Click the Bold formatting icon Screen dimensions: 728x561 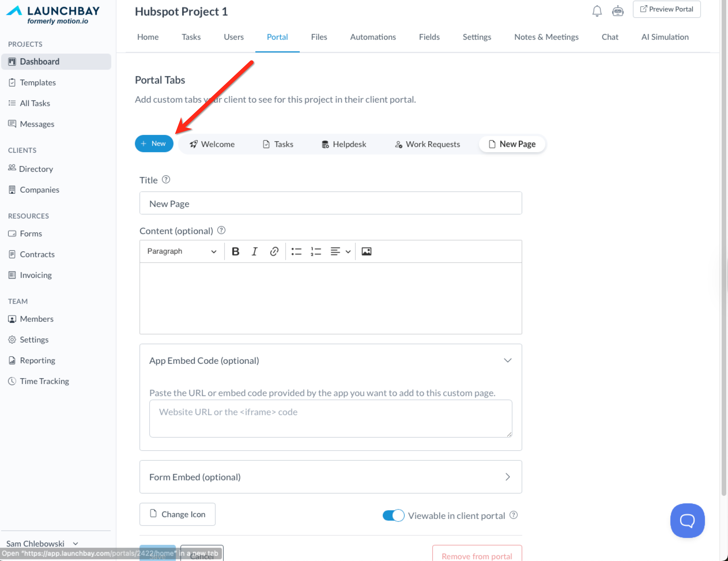click(x=235, y=251)
